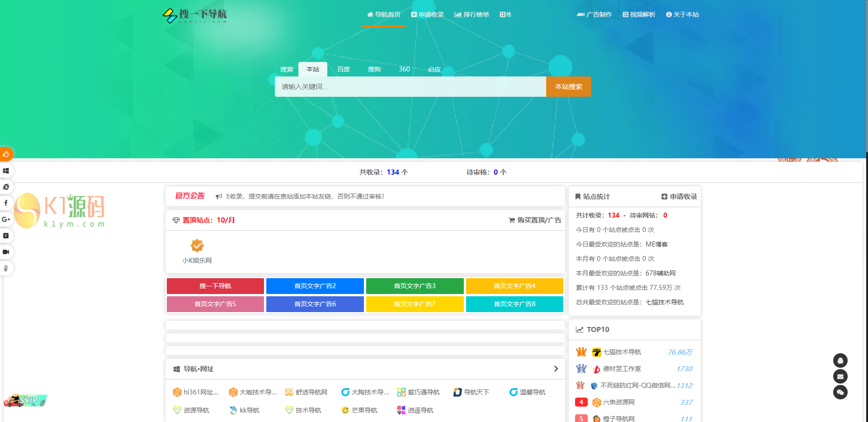Click the yellow 首页文字广告7 button
This screenshot has height=422, width=868.
(x=415, y=304)
